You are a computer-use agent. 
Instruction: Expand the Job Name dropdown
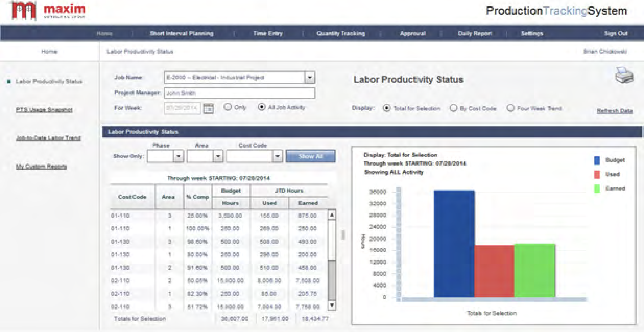pos(310,77)
